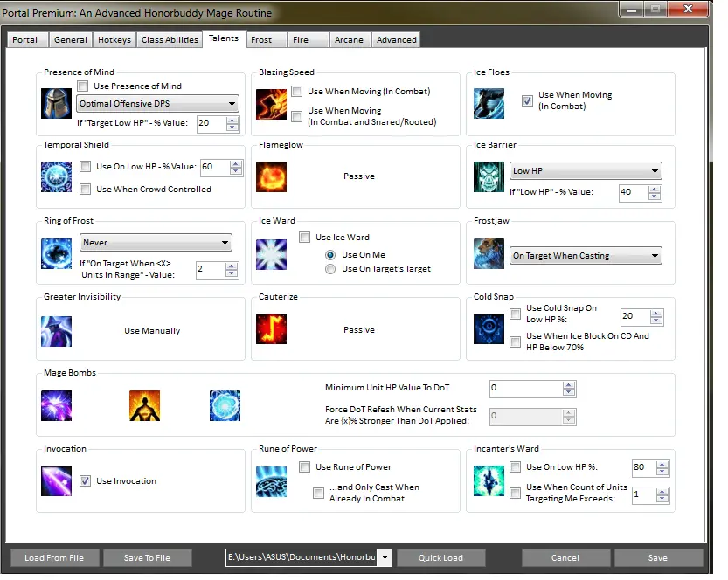Click the Greater Invisibility icon

[56, 331]
